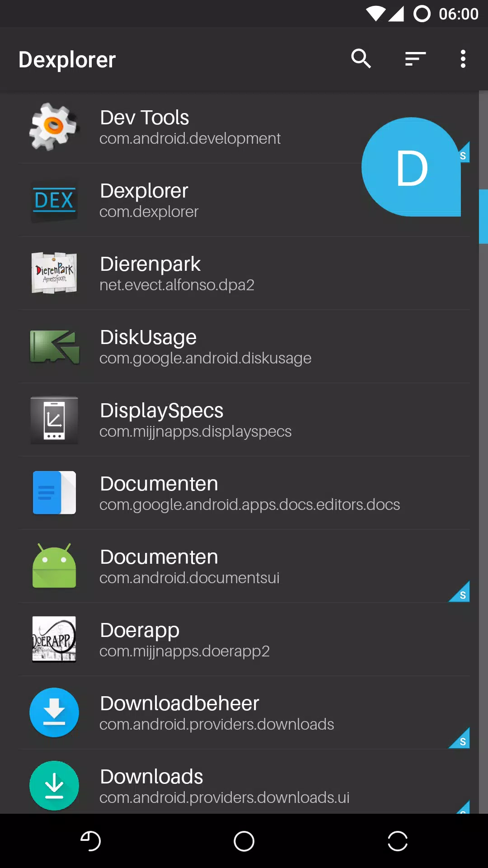Open the com.mijjnapps.displayspecs entry
488x868 pixels.
[244, 420]
